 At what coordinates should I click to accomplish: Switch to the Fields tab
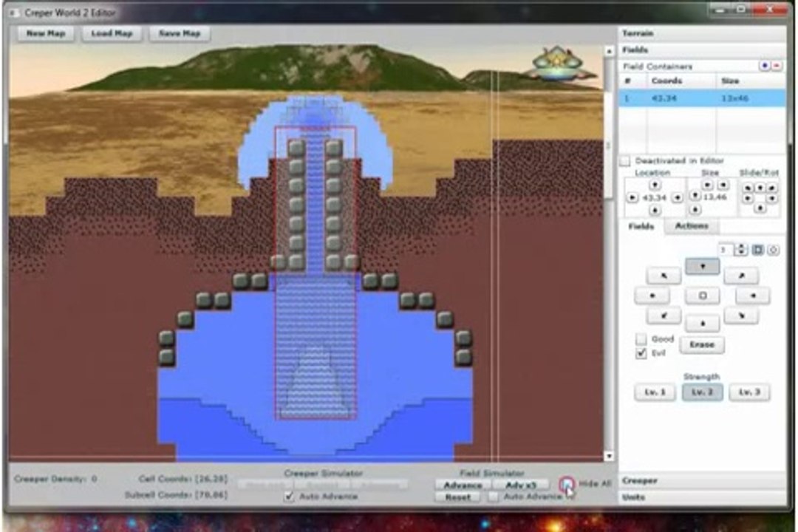coord(641,226)
